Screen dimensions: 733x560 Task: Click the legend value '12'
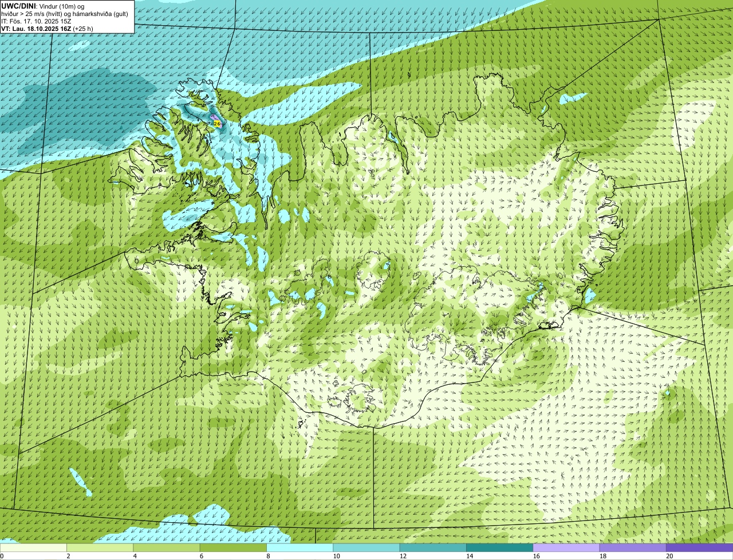(403, 556)
